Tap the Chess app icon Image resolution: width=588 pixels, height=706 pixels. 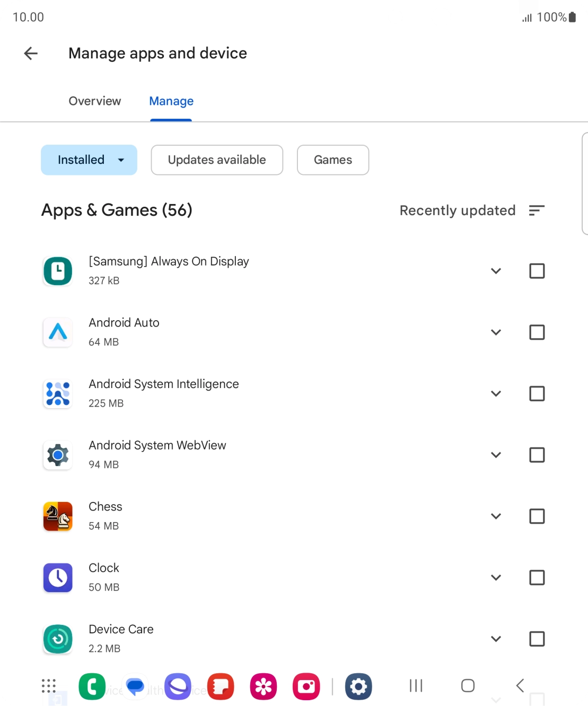(58, 516)
